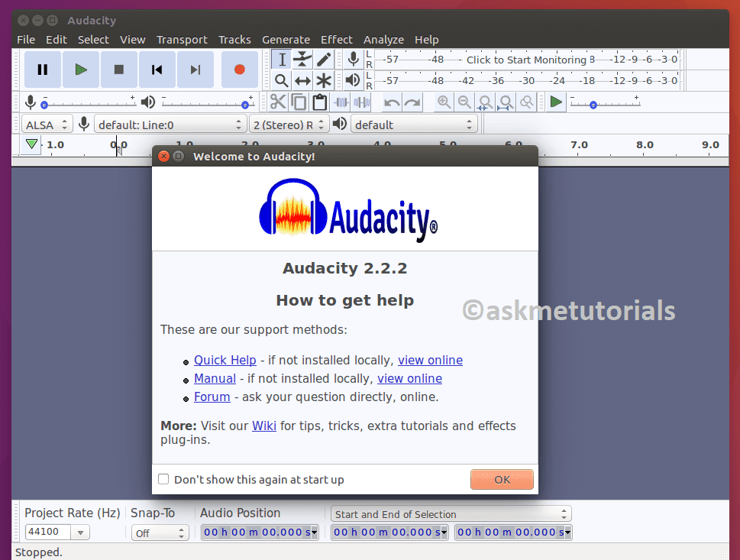The height and width of the screenshot is (560, 740).
Task: Click the red Record button
Action: coord(240,70)
